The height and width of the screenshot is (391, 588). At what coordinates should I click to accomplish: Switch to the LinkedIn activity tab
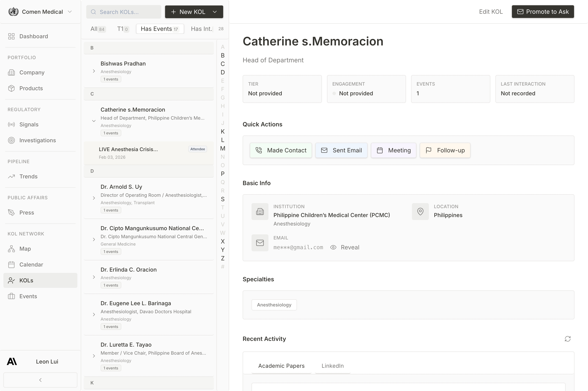point(332,366)
